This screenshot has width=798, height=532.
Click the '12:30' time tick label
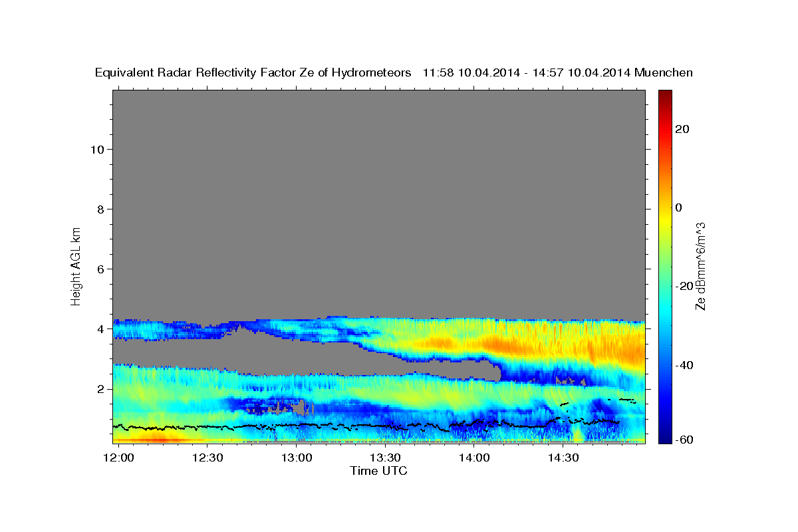(x=207, y=458)
